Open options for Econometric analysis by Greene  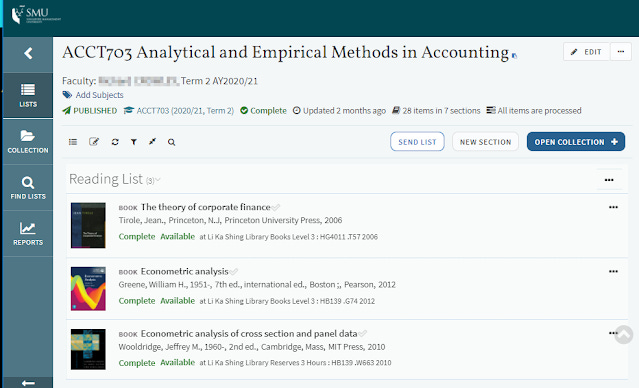(x=613, y=271)
